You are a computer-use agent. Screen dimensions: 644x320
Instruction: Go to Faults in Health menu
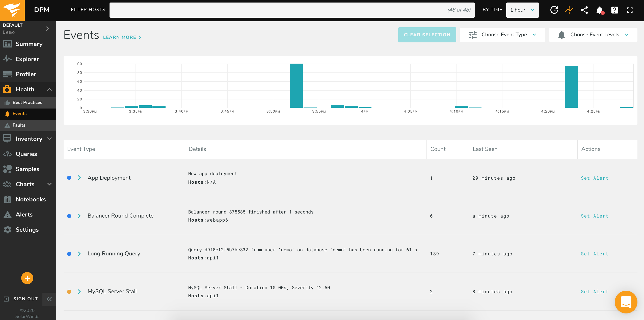pos(19,125)
